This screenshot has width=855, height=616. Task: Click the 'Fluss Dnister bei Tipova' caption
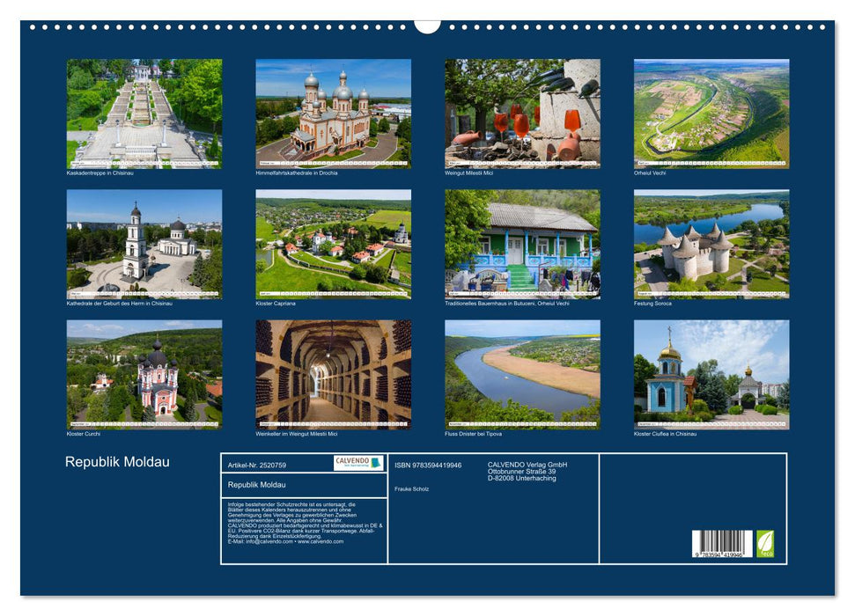pos(474,434)
